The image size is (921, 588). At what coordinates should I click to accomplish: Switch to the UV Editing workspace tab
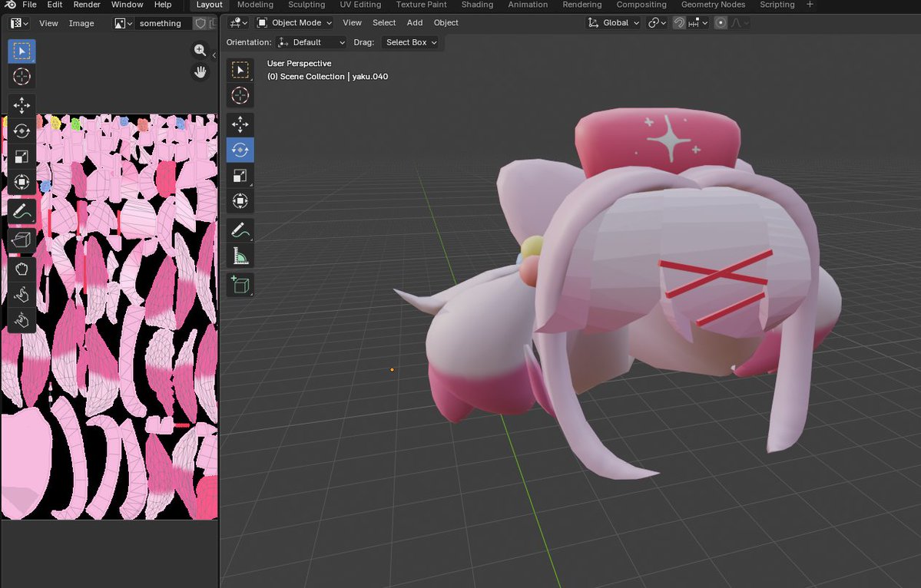point(361,5)
